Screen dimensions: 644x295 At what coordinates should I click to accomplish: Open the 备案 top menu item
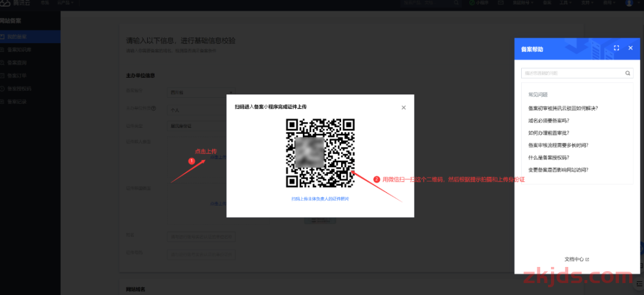(x=547, y=3)
